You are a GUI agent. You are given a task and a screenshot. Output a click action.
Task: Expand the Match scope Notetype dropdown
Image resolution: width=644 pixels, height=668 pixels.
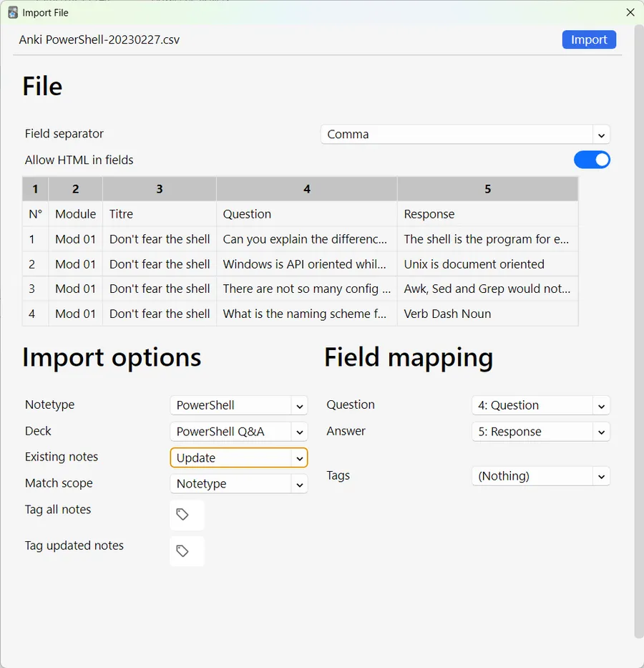click(x=239, y=484)
